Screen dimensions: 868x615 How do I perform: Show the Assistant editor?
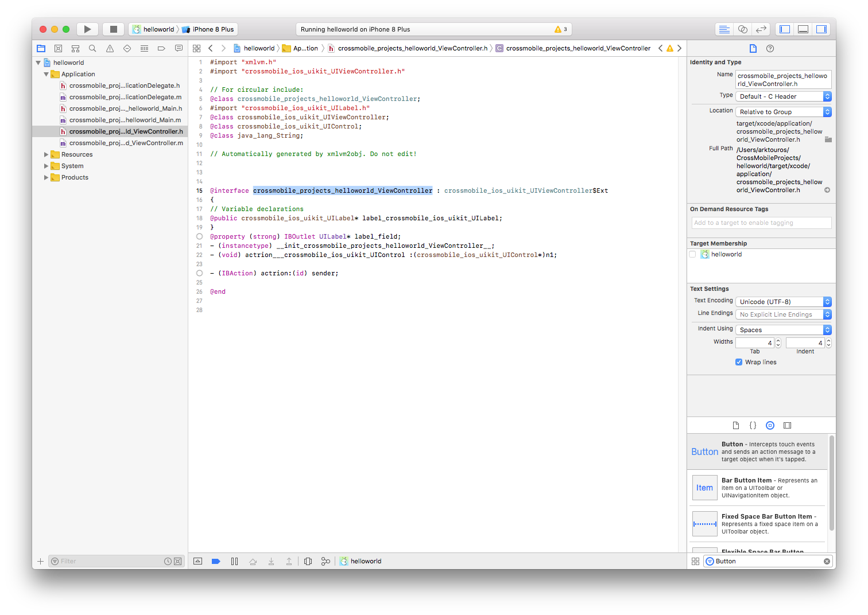[x=743, y=29]
